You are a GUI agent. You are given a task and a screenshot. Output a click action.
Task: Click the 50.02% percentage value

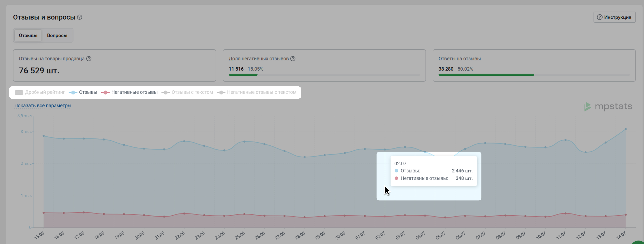(x=465, y=69)
